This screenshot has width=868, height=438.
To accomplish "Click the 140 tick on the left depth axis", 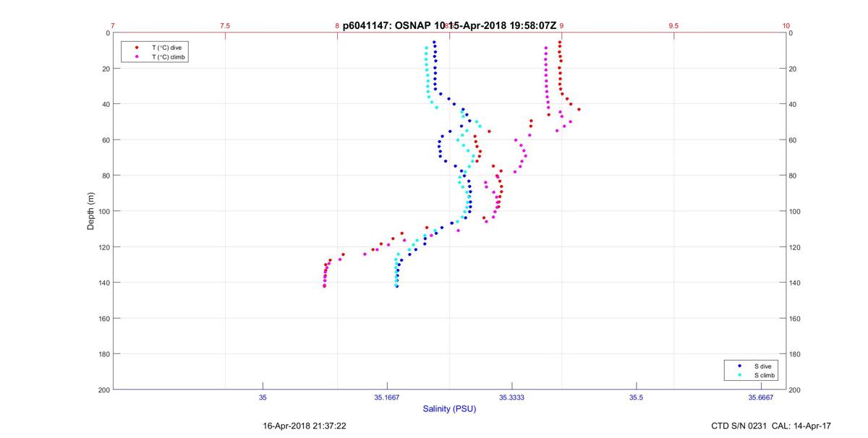I will pos(103,283).
